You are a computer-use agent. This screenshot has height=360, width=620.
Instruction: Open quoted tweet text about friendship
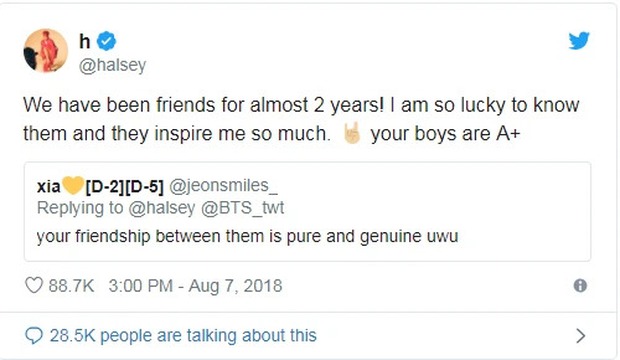[248, 236]
